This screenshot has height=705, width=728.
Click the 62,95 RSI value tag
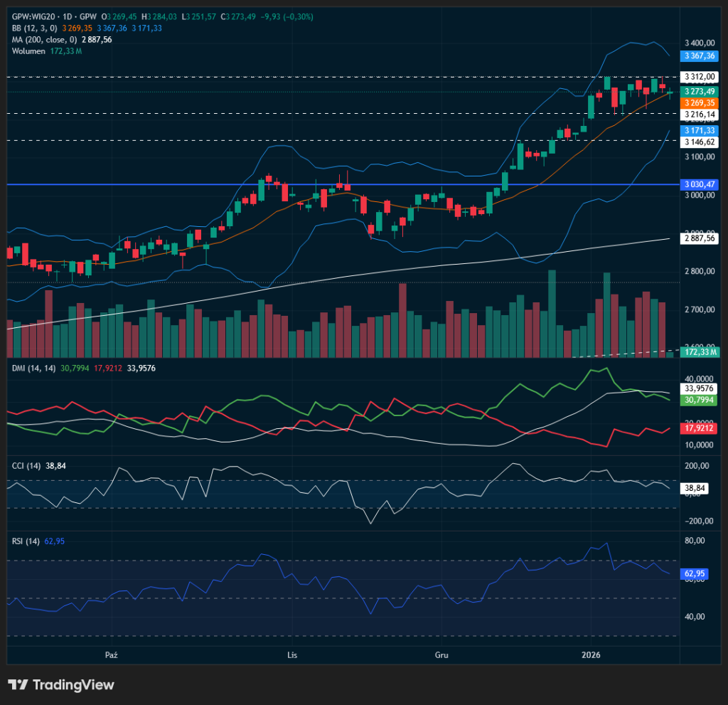[x=697, y=573]
